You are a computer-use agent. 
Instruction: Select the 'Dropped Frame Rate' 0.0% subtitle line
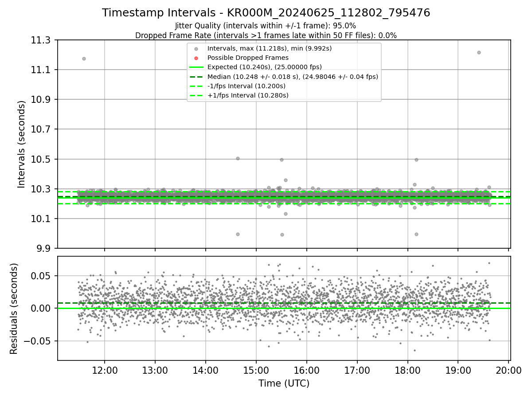pyautogui.click(x=266, y=35)
